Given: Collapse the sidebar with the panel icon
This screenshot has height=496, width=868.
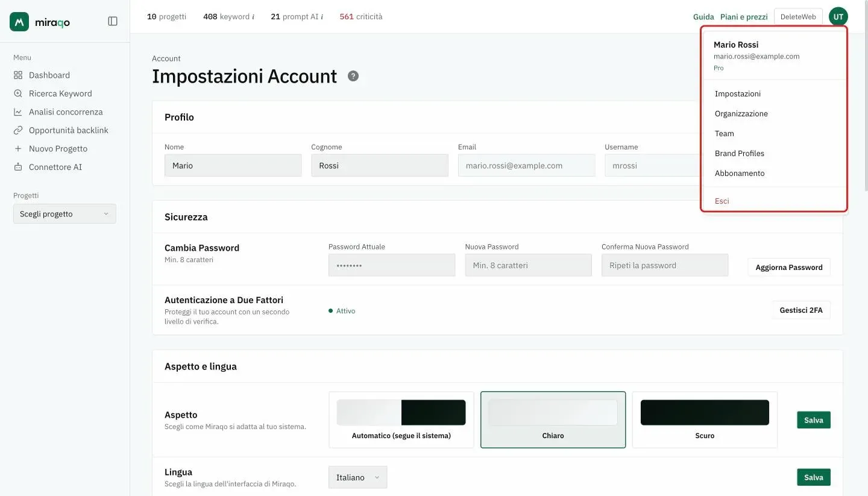Looking at the screenshot, I should [x=113, y=21].
